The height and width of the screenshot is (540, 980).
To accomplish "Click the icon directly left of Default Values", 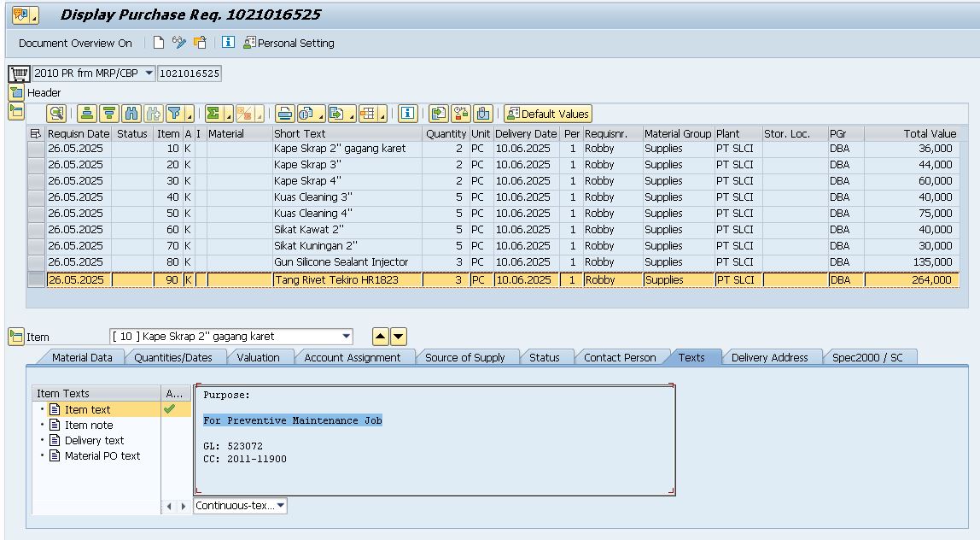I will (x=483, y=114).
